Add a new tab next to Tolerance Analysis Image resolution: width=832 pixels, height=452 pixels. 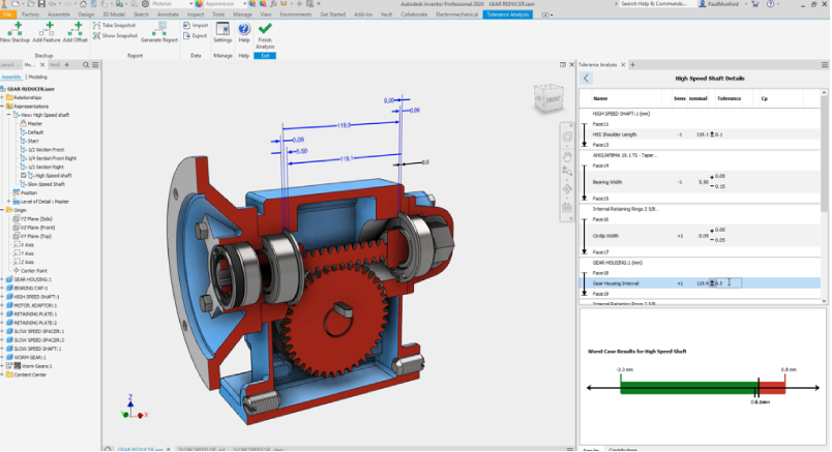(x=632, y=65)
